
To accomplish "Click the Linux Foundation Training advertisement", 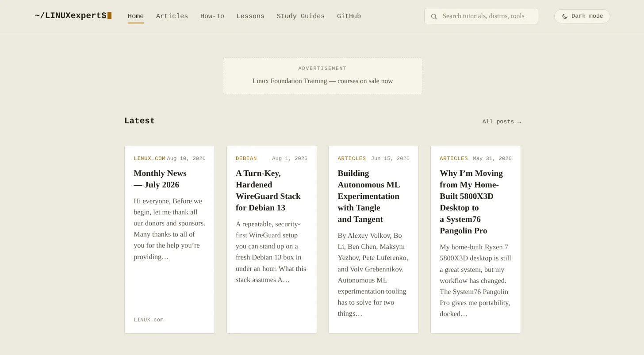I will pyautogui.click(x=322, y=76).
